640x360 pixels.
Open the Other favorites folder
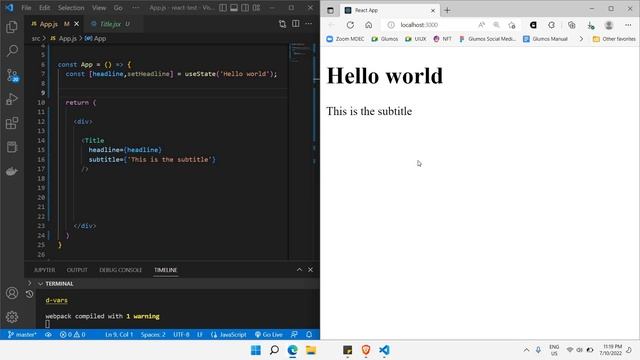point(614,39)
